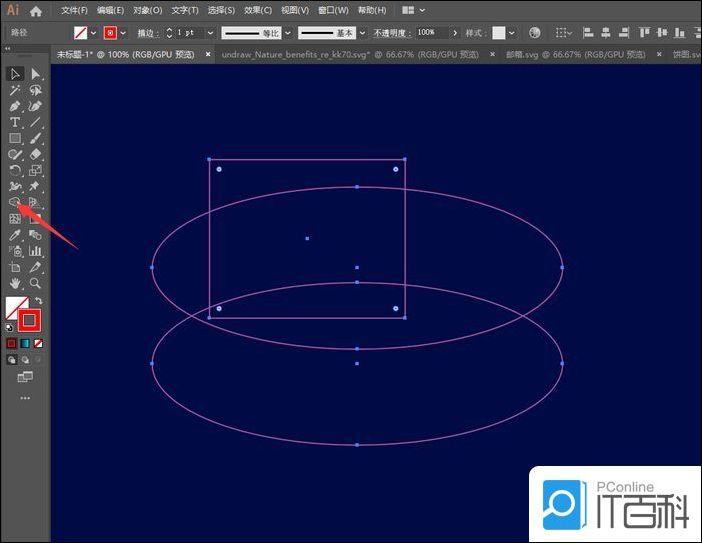
Task: Select the Hand tool
Action: pos(15,284)
